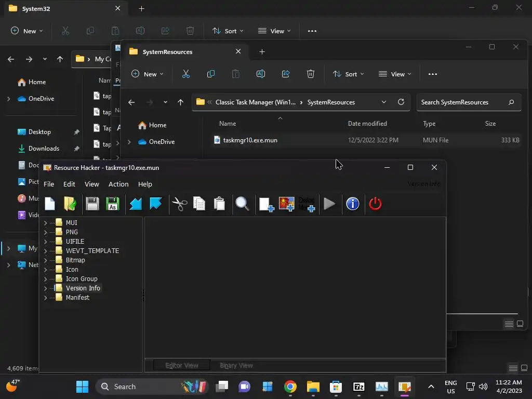
Task: Open 7-Zip from the taskbar
Action: [359, 387]
